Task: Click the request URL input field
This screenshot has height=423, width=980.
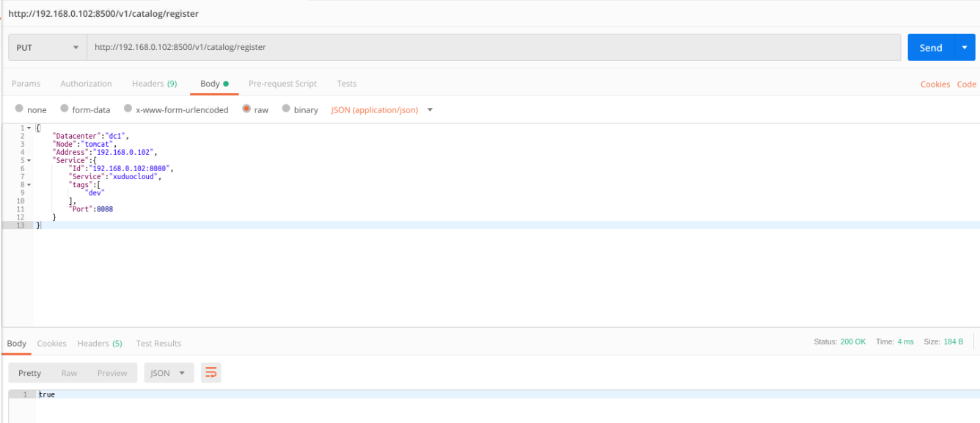Action: 494,47
